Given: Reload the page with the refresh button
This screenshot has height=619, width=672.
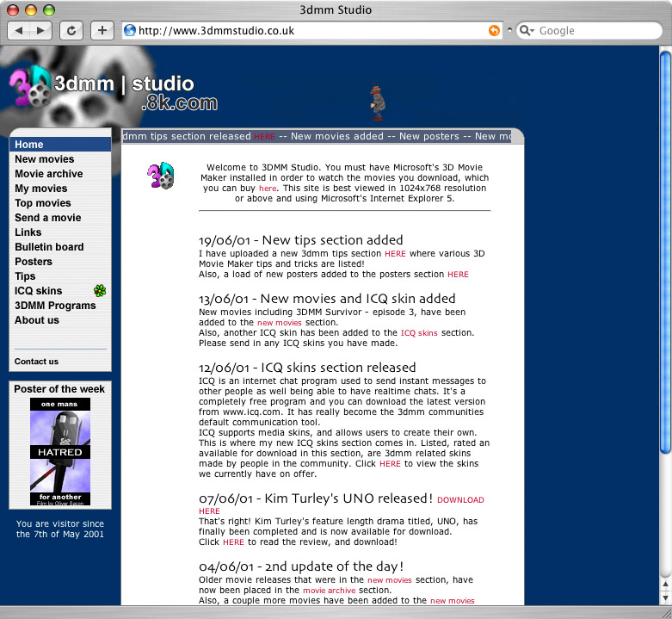Looking at the screenshot, I should pos(71,30).
